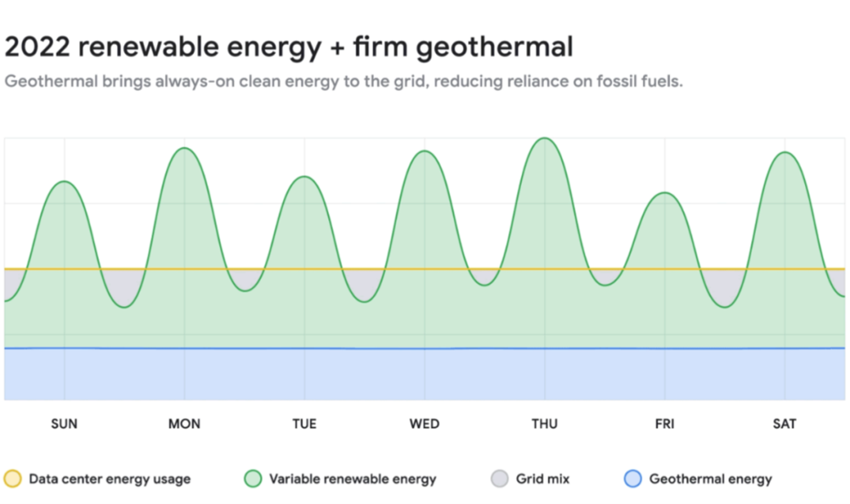
Task: Toggle the Variable renewable energy legend label
Action: 353,479
